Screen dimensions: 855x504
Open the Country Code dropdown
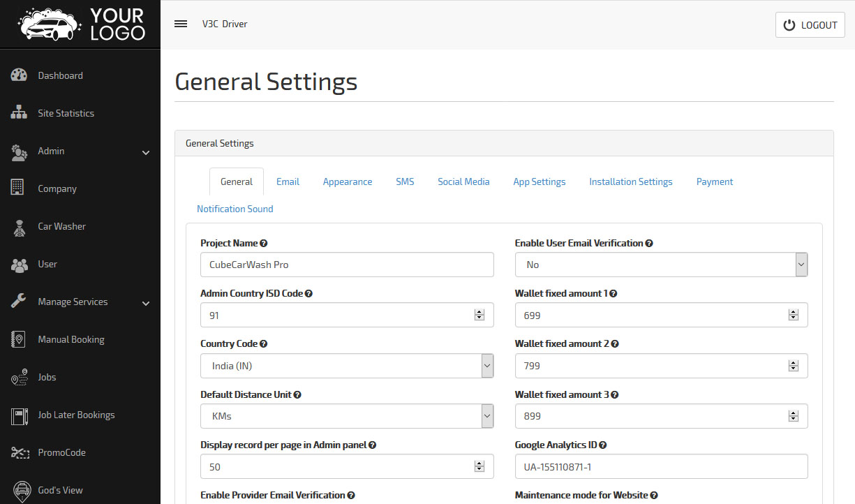(x=347, y=366)
